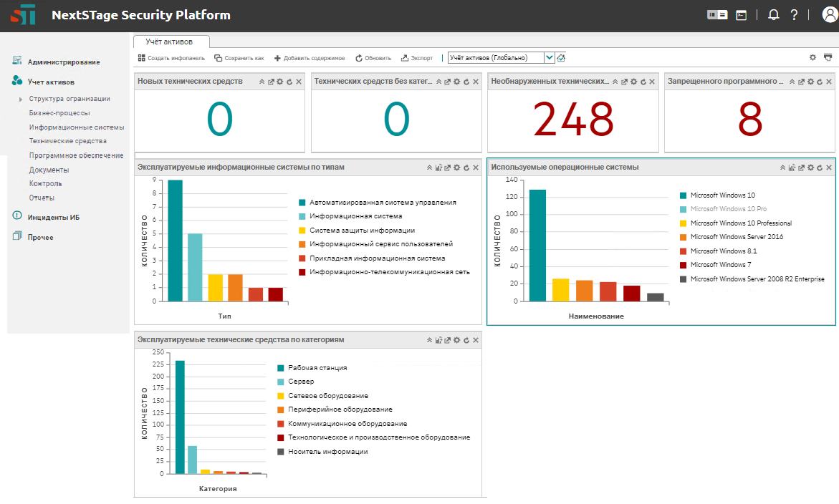Switch to the 'Учёт активов' tab
Screen dimensions: 839x504
click(169, 42)
